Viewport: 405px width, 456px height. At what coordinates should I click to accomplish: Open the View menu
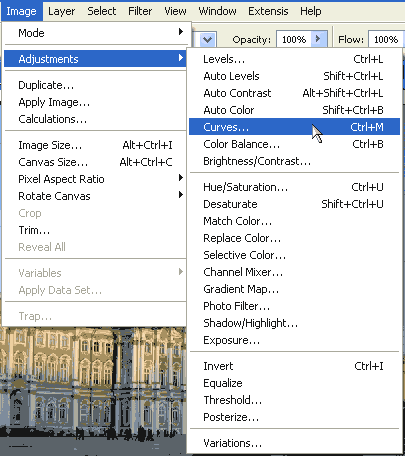click(x=175, y=11)
